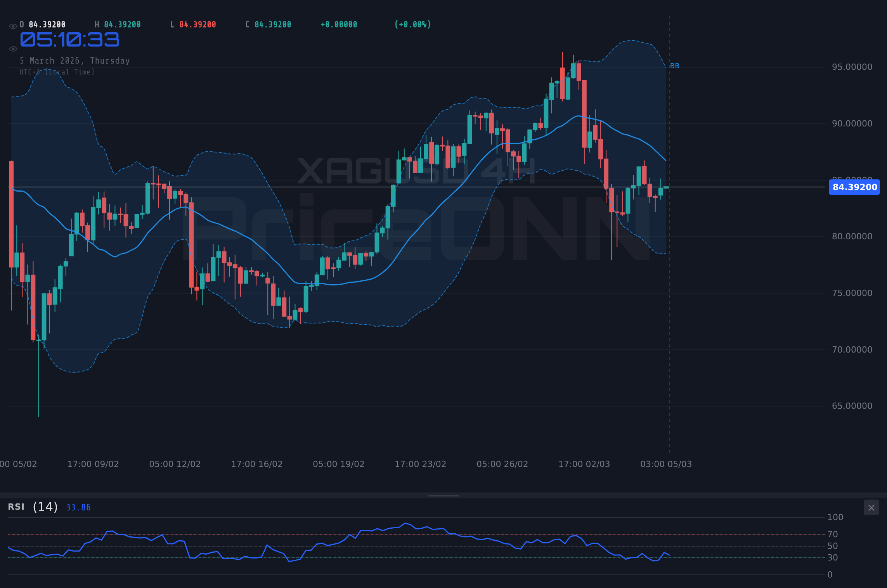Click the 95.00000 price axis label
The image size is (887, 588).
[852, 67]
